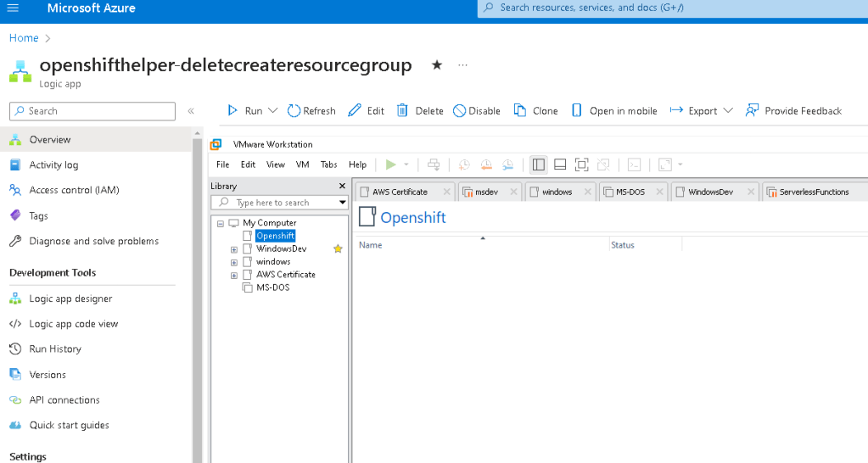868x463 pixels.
Task: Enter full screen mode in VMware toolbar
Action: pyautogui.click(x=581, y=165)
